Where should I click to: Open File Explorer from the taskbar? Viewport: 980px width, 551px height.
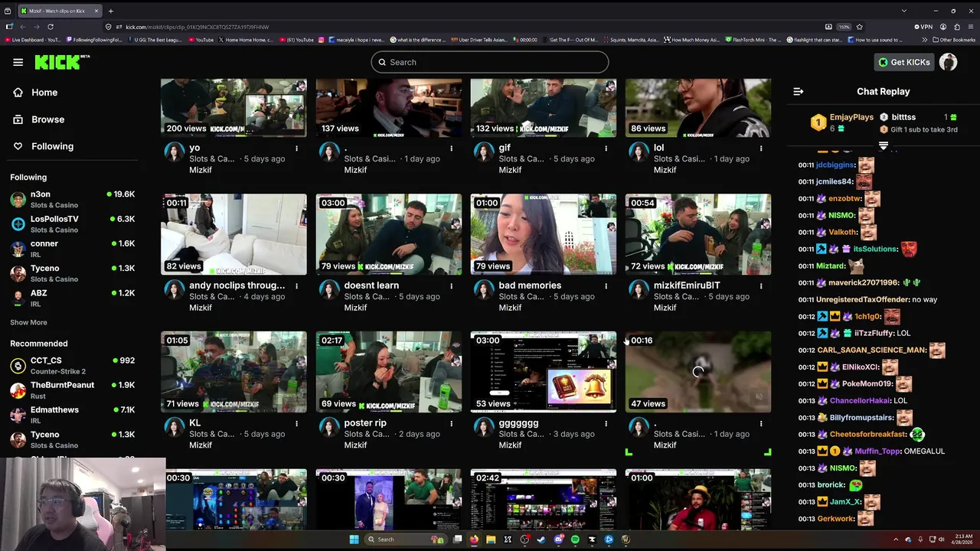coord(491,540)
